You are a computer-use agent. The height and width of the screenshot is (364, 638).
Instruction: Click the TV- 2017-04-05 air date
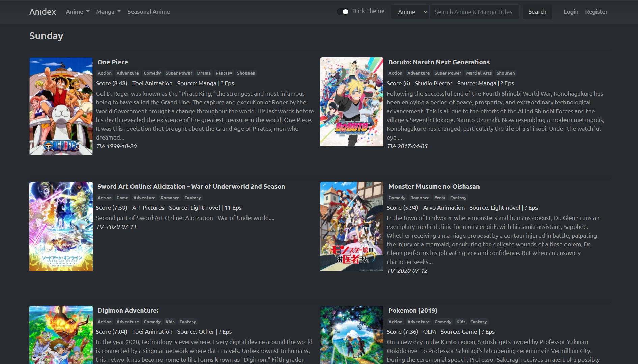407,146
